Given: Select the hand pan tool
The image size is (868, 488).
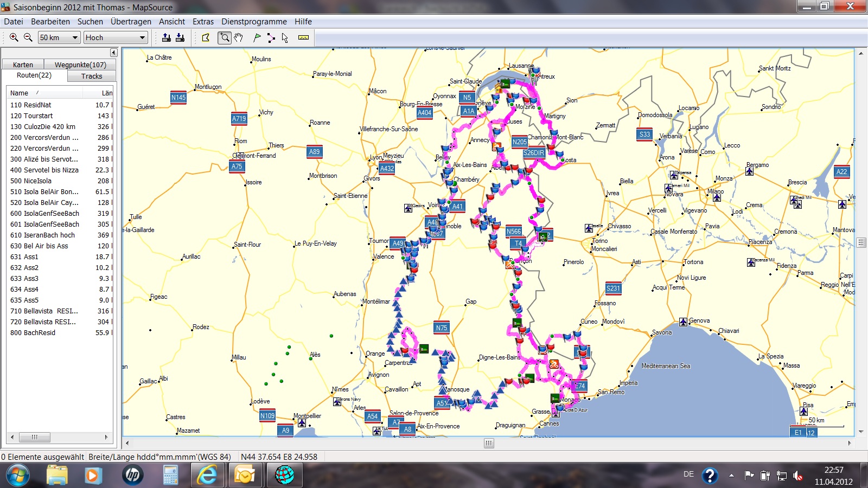Looking at the screenshot, I should 239,37.
